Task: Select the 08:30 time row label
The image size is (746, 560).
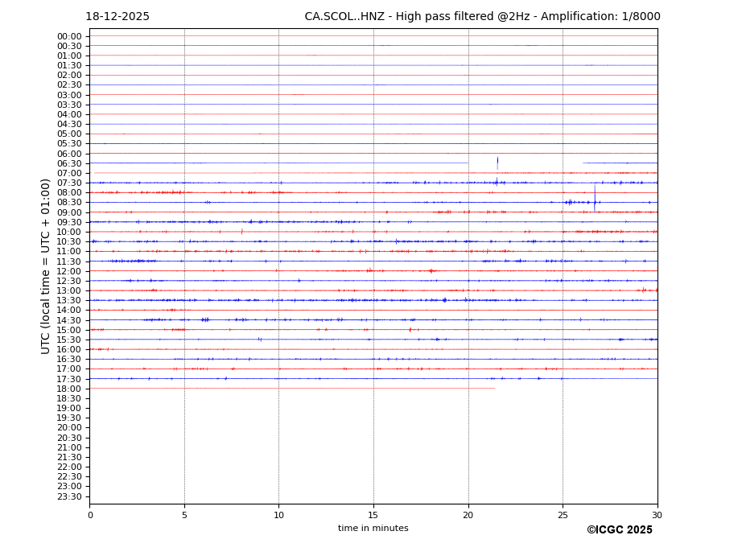Action: point(69,203)
